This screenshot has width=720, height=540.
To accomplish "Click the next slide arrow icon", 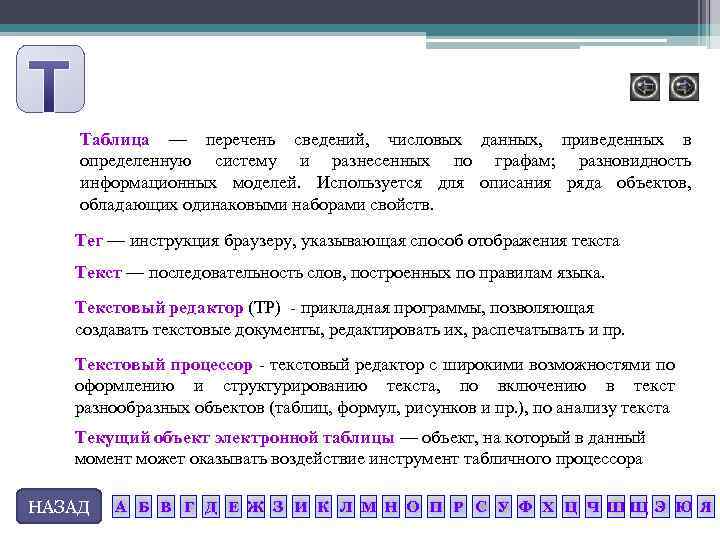I will [x=684, y=87].
